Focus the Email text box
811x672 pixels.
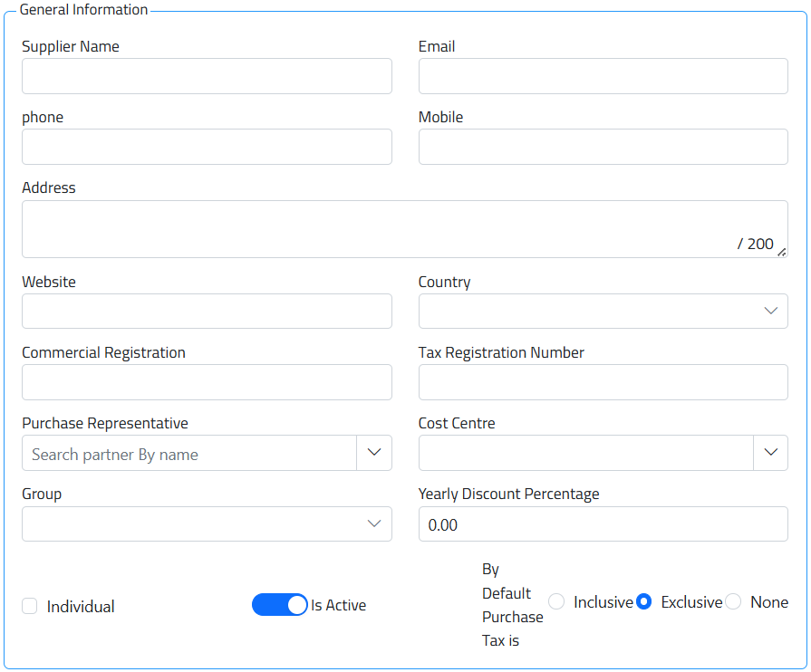tap(603, 76)
